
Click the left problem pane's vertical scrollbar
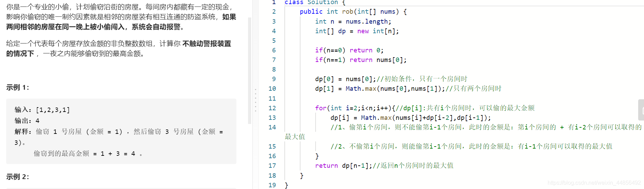tap(250, 70)
